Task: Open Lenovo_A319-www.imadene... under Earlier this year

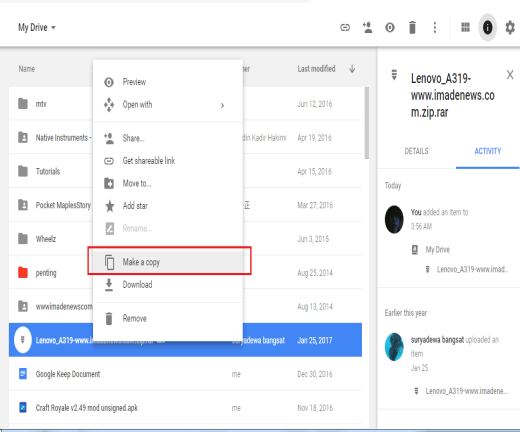Action: pyautogui.click(x=467, y=391)
